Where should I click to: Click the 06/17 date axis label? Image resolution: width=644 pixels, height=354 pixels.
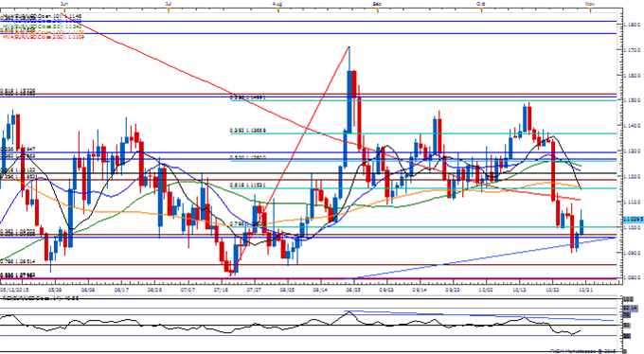point(121,289)
